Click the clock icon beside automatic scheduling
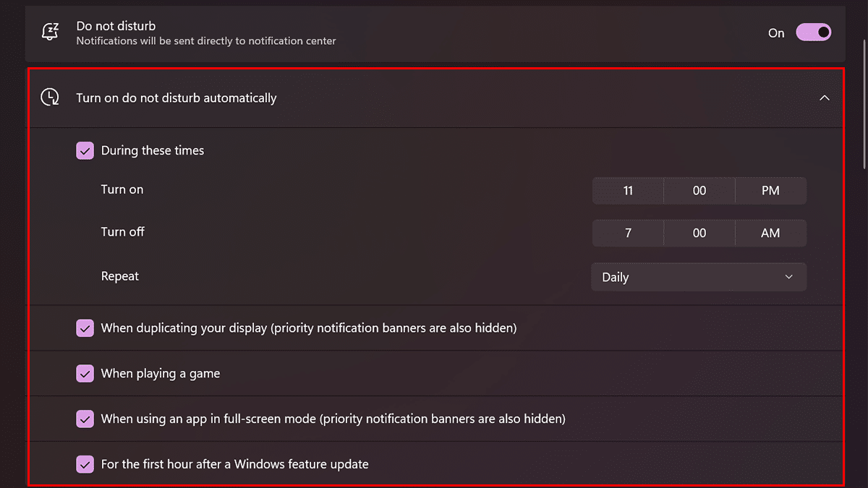 point(50,98)
